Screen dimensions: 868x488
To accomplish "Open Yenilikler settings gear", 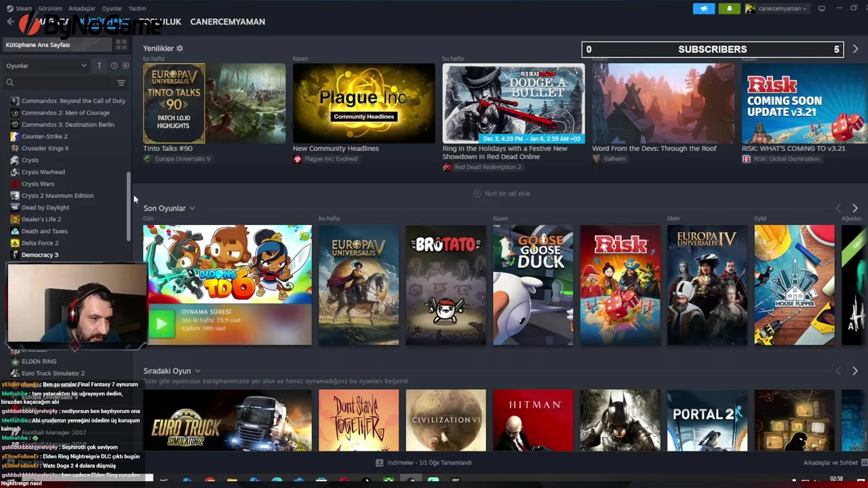I will (x=180, y=49).
